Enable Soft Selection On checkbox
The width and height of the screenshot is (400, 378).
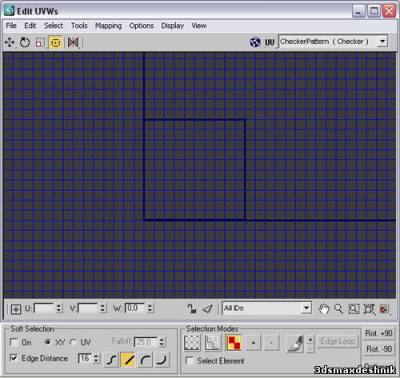[14, 342]
